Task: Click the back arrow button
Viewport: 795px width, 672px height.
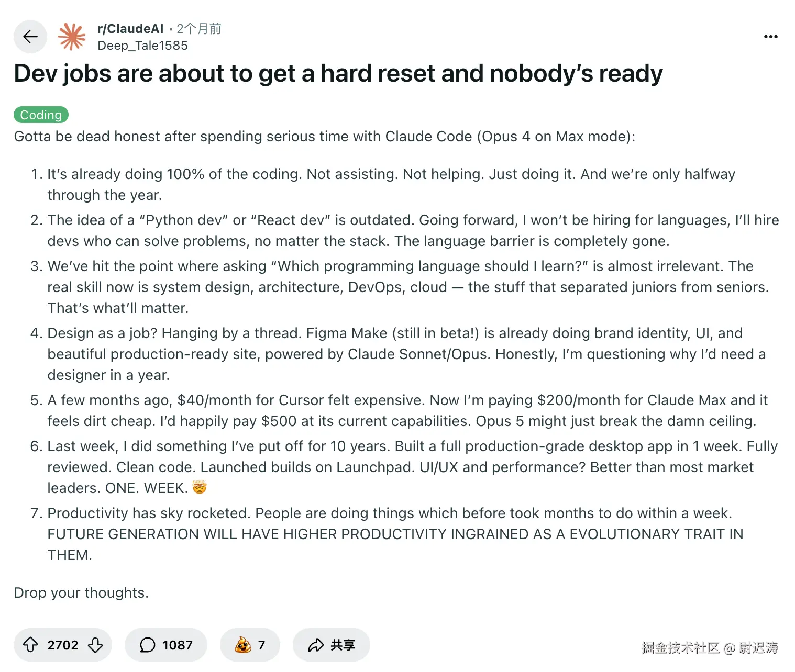Action: pos(30,37)
